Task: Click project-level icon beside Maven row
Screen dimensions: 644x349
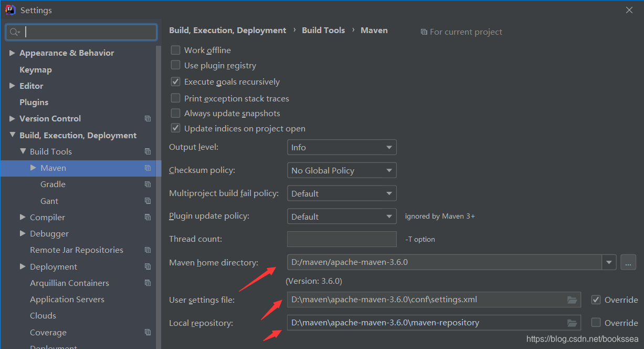Action: click(147, 168)
